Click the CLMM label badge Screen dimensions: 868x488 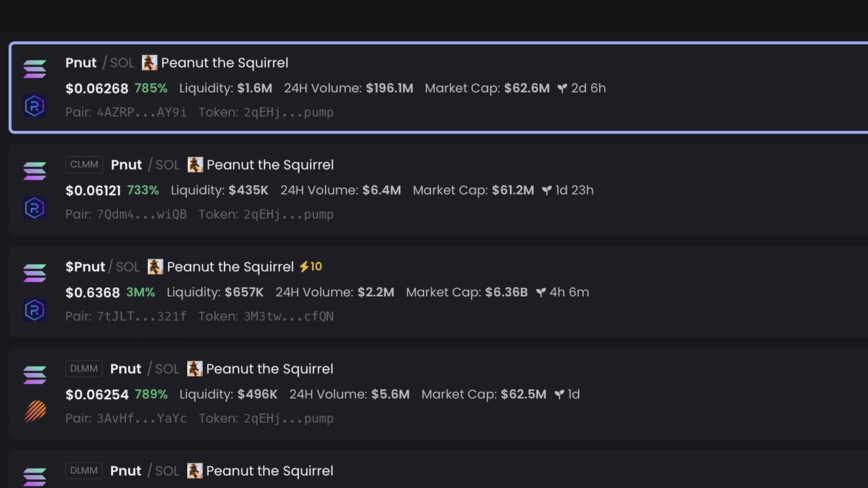(x=84, y=165)
